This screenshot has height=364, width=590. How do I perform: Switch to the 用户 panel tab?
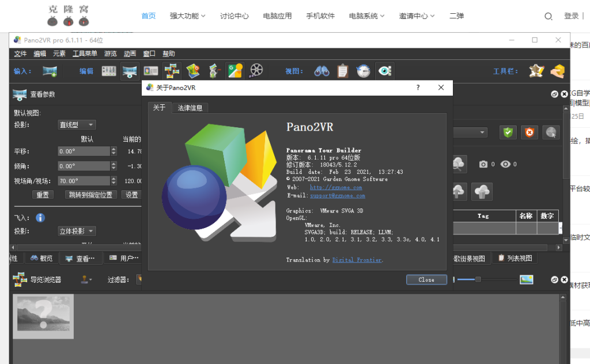click(124, 258)
